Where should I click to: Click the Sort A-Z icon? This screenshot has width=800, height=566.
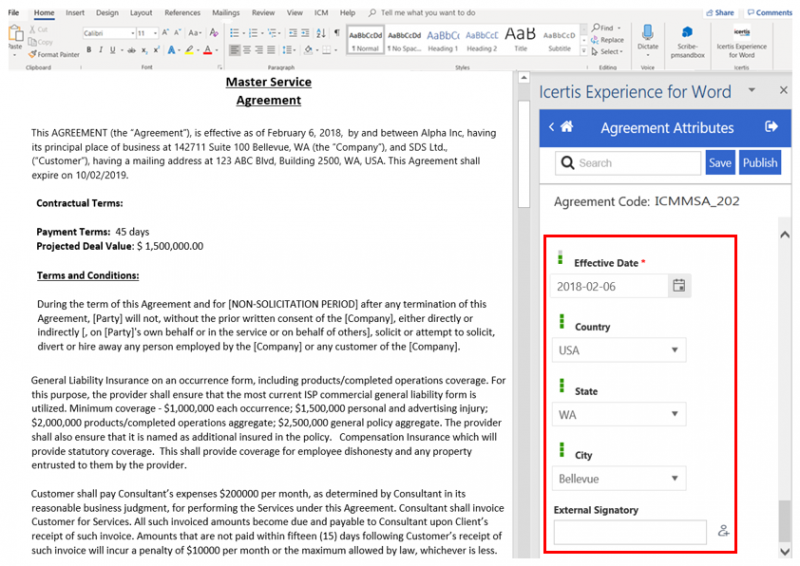(321, 33)
